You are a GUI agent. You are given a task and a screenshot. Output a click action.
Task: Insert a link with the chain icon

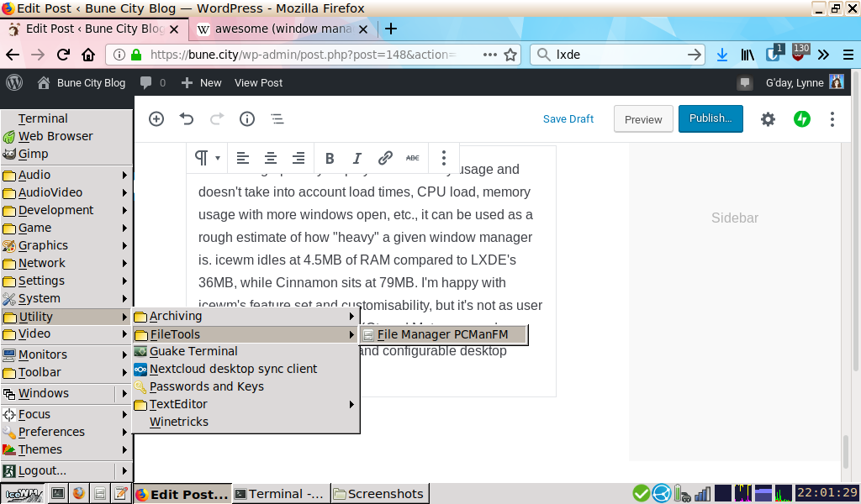(385, 159)
